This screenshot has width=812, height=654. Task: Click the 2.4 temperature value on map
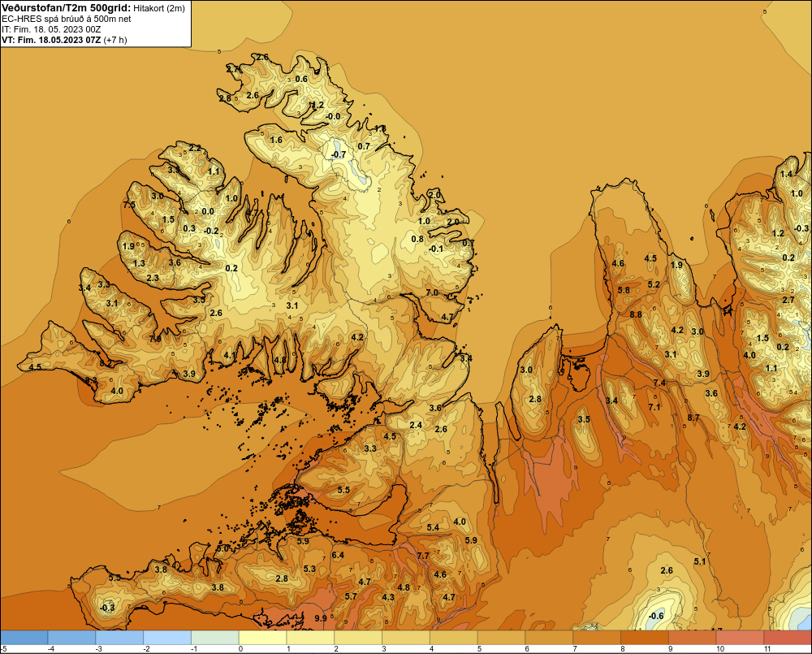click(x=416, y=426)
